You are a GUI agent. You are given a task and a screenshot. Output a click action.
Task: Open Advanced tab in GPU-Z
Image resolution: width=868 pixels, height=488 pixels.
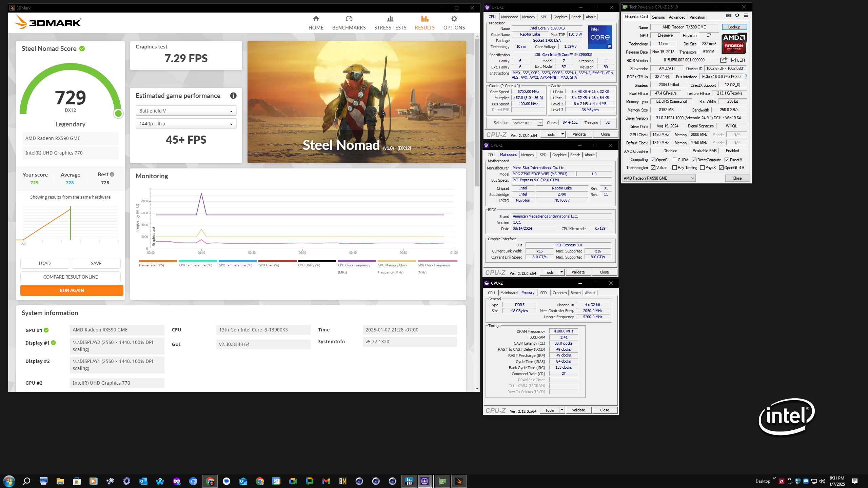click(x=677, y=17)
